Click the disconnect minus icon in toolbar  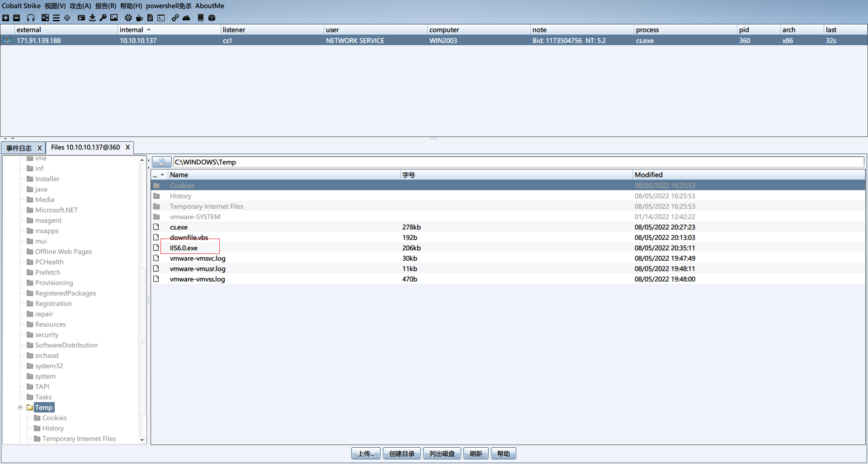coord(17,18)
